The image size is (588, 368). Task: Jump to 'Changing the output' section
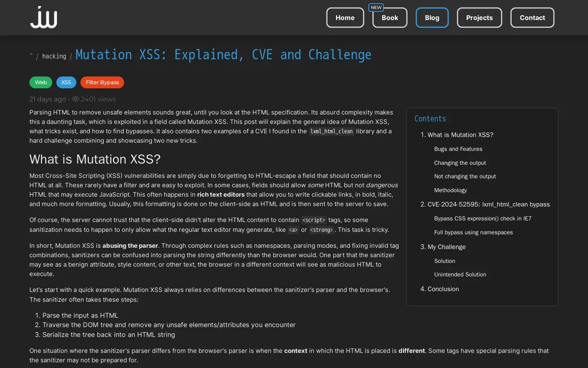click(x=460, y=163)
